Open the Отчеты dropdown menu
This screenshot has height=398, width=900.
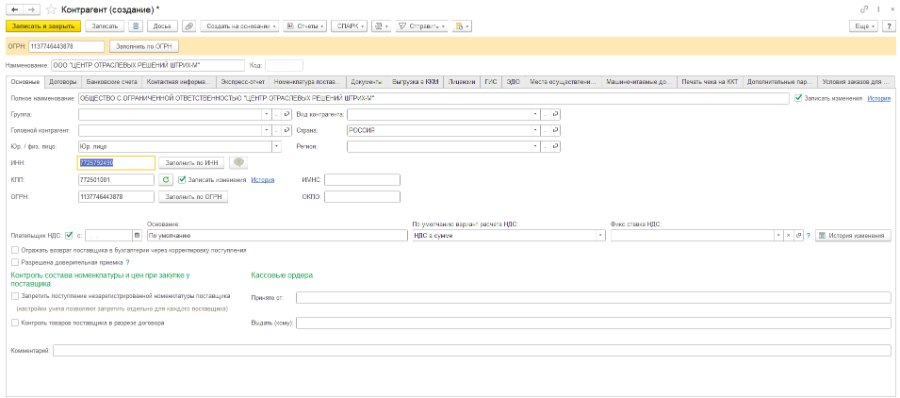coord(305,26)
